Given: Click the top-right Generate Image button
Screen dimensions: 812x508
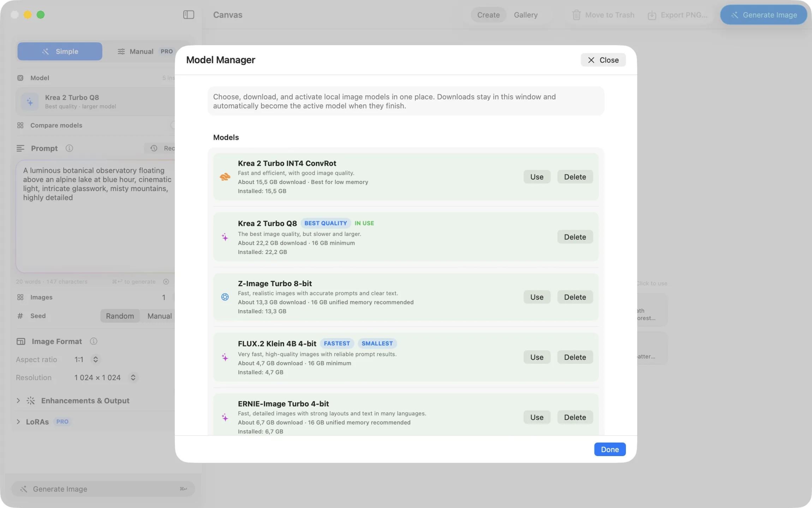Looking at the screenshot, I should (x=764, y=15).
